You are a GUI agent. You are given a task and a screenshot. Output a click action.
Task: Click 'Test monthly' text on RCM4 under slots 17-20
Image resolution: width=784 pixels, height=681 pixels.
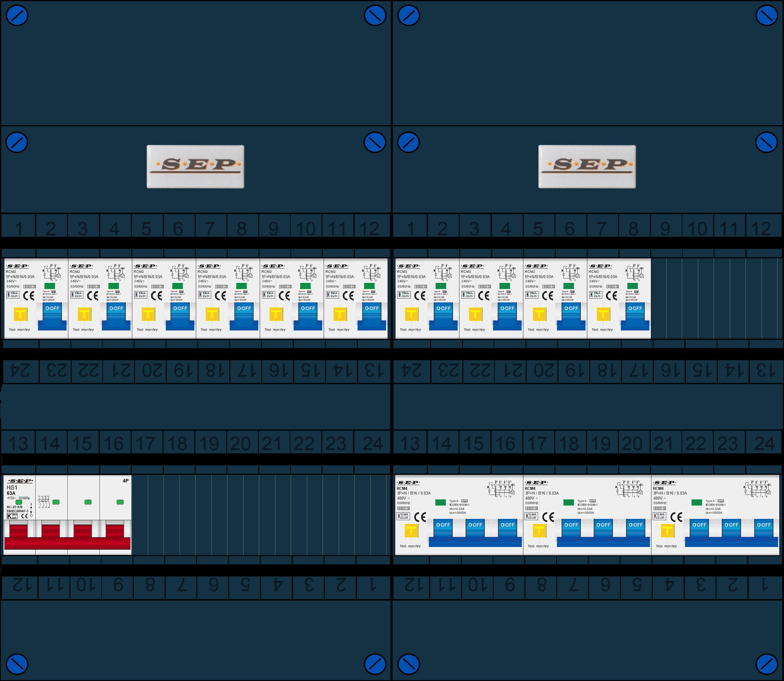pyautogui.click(x=538, y=546)
